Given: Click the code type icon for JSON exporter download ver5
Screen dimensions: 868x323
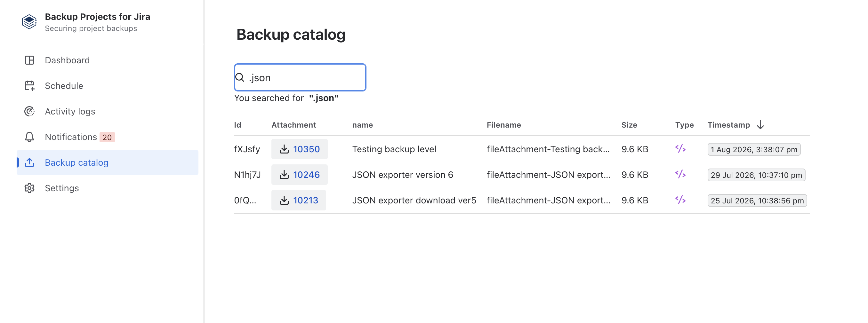Looking at the screenshot, I should (680, 200).
